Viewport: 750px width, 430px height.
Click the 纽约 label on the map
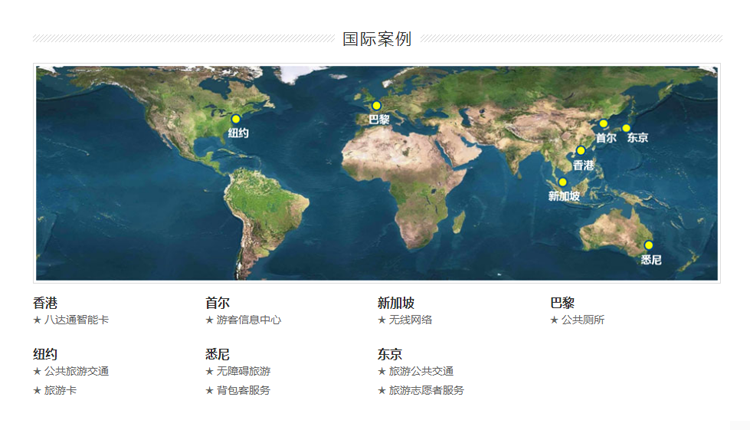pos(238,133)
